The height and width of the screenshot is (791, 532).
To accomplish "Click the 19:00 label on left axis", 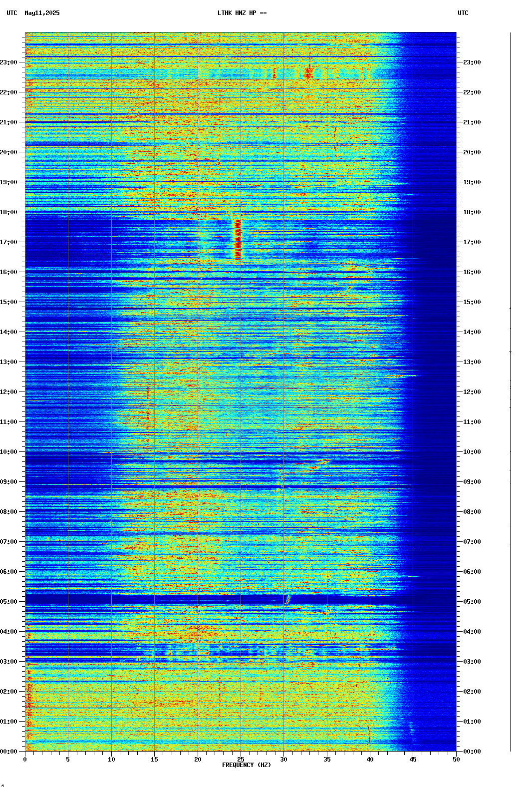I will [8, 182].
